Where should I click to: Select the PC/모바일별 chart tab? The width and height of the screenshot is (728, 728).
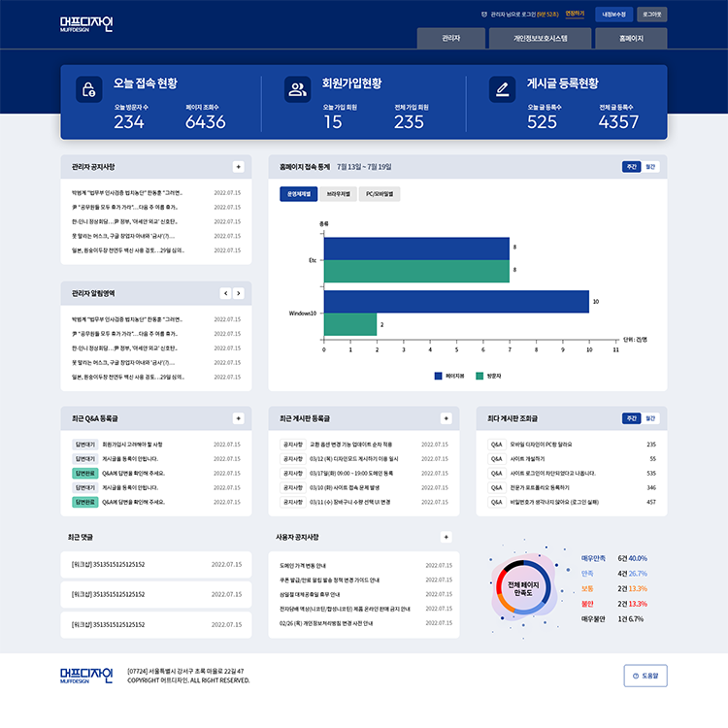coord(380,194)
